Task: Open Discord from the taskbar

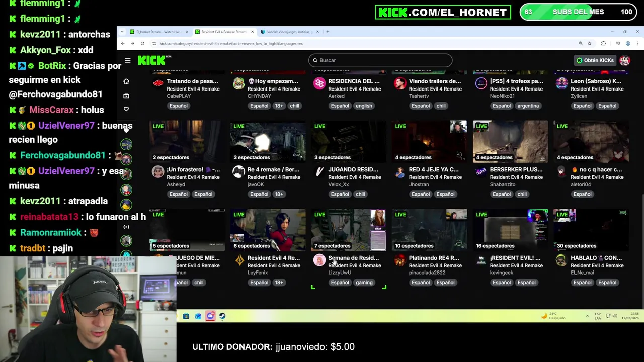Action: pos(210,316)
